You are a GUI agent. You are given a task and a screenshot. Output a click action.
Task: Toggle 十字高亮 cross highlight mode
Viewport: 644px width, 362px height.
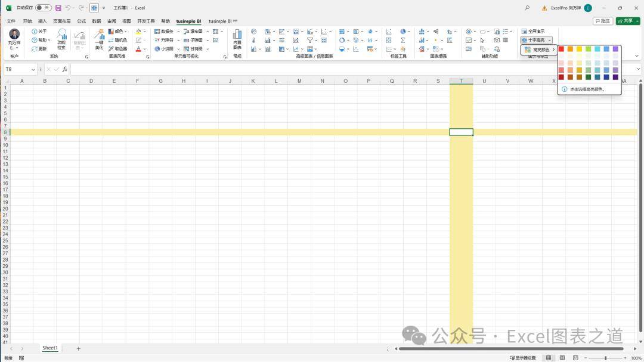coord(535,40)
